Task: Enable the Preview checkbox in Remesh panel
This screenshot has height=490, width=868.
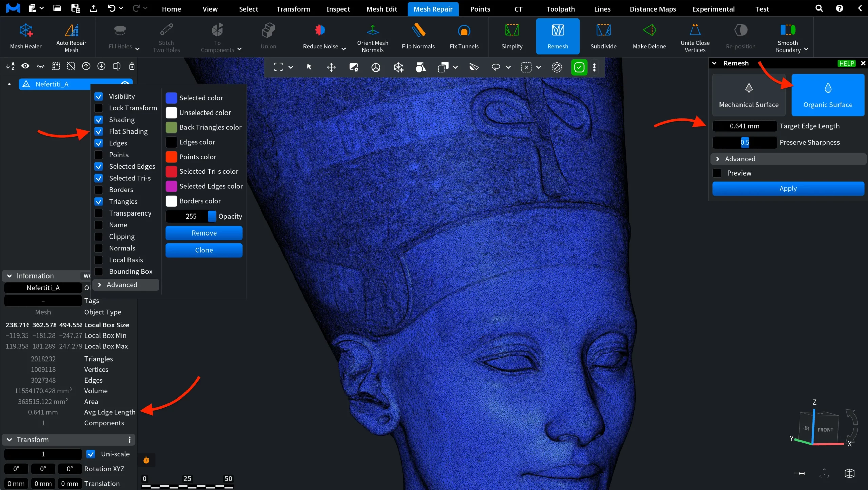Action: 717,173
